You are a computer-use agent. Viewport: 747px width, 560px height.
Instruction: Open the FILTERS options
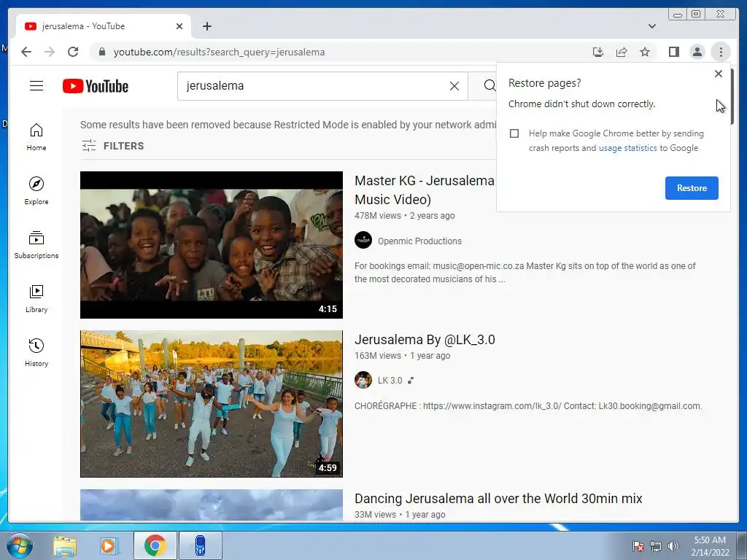(112, 146)
